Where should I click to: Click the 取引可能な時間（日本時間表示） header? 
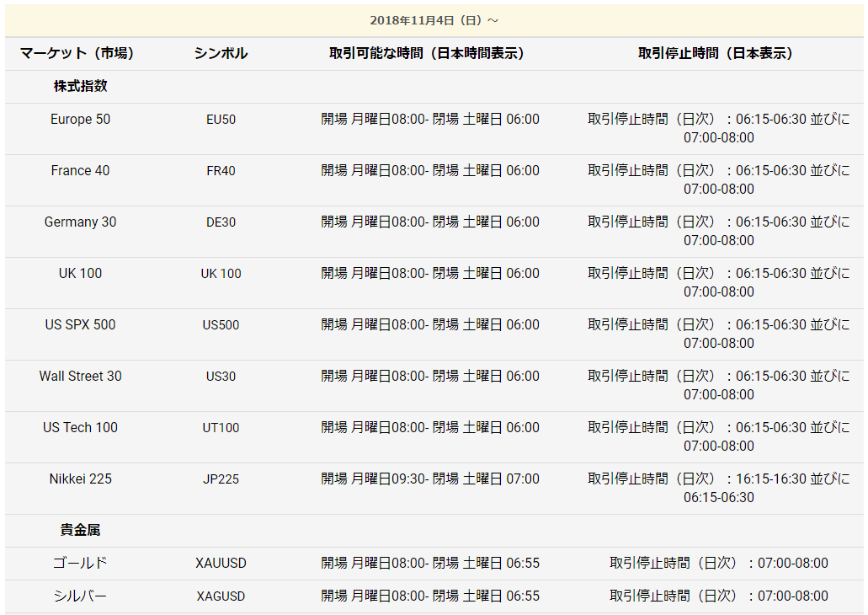point(427,53)
